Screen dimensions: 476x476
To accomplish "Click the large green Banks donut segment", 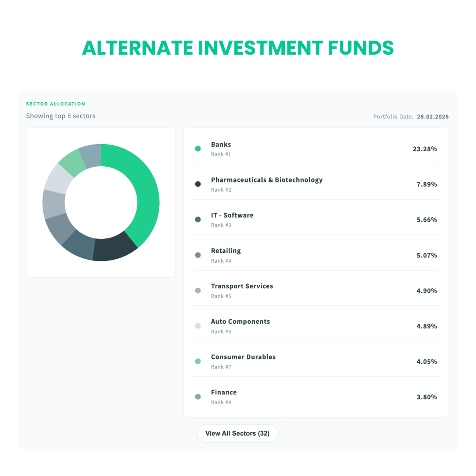I will click(x=145, y=194).
